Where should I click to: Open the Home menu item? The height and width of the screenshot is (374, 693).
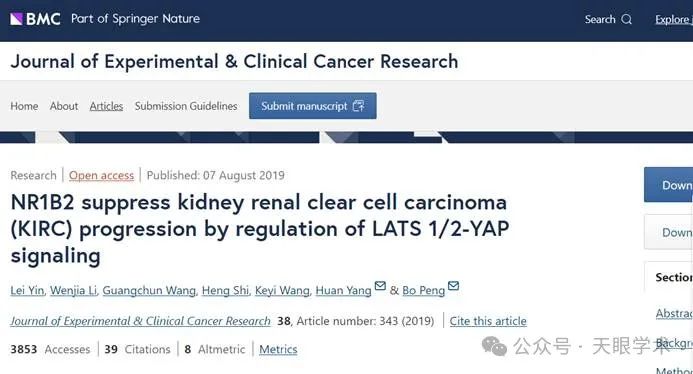coord(24,106)
